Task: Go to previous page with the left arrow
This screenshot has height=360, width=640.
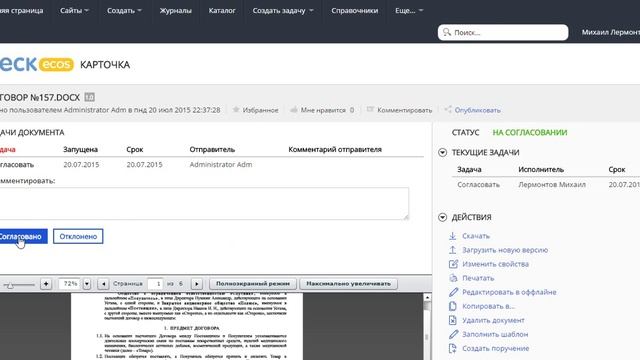Action: pos(103,283)
